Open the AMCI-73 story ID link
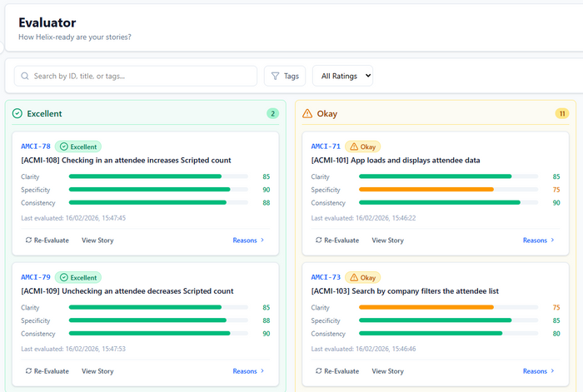Image resolution: width=583 pixels, height=392 pixels. click(x=326, y=277)
